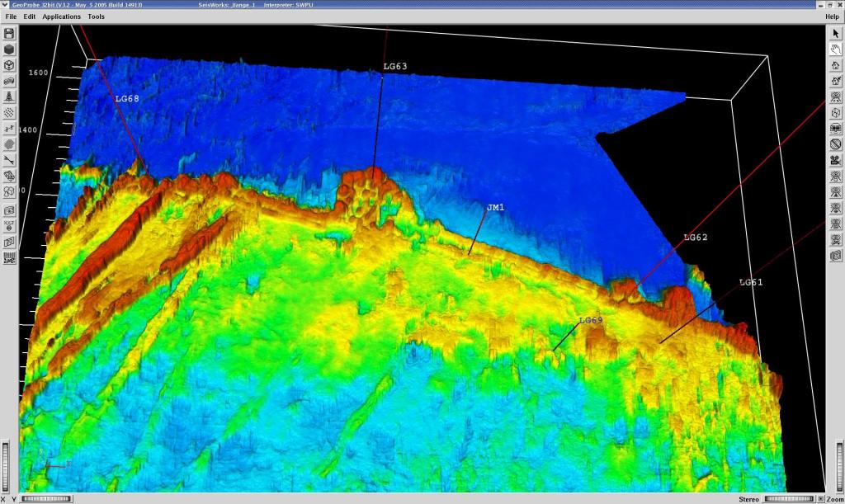Toggle the checkbox next to Zoom

[821, 499]
